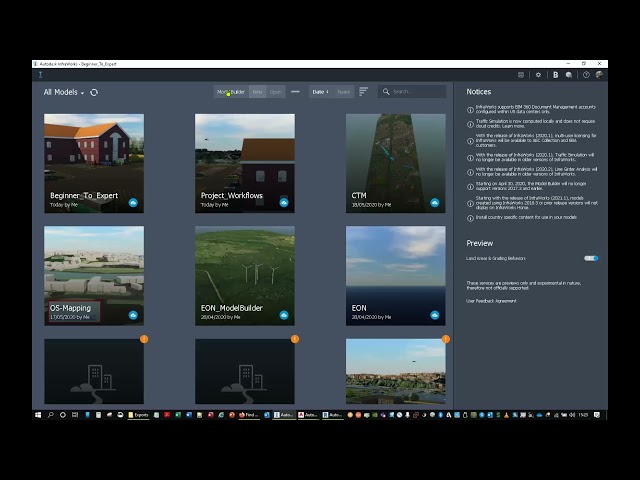Click the cloud icon on Beginner_To_Expert tile

click(x=133, y=202)
